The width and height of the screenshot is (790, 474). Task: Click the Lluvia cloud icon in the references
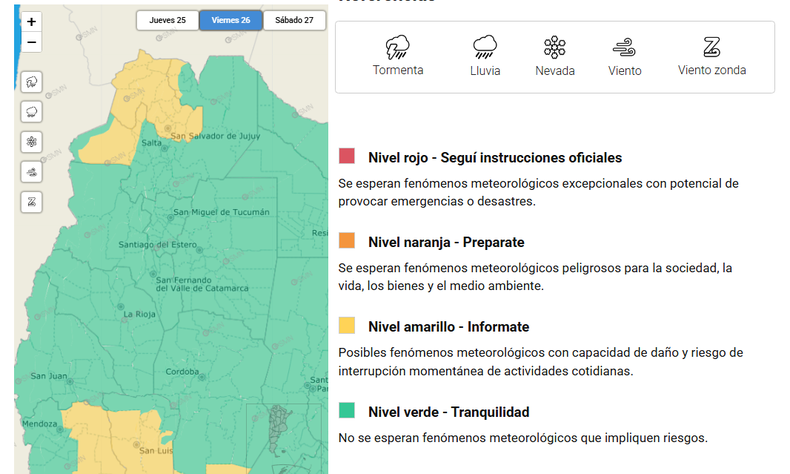pos(485,47)
